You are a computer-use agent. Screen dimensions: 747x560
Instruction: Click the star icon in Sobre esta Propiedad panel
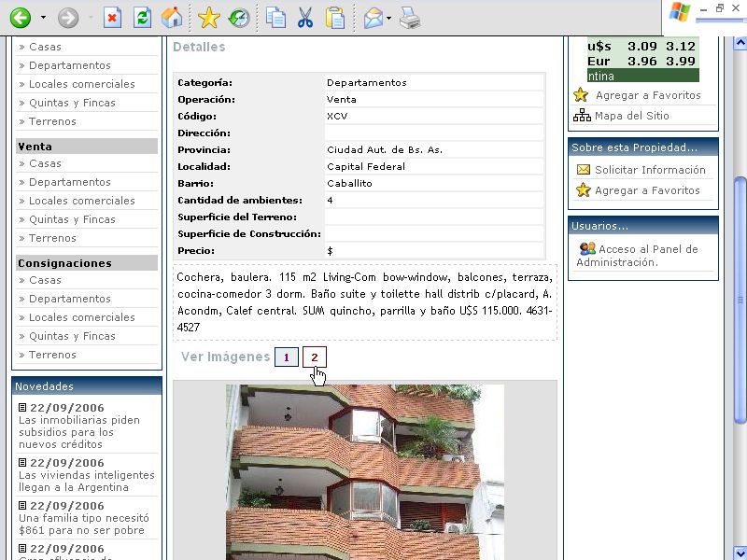(x=583, y=190)
